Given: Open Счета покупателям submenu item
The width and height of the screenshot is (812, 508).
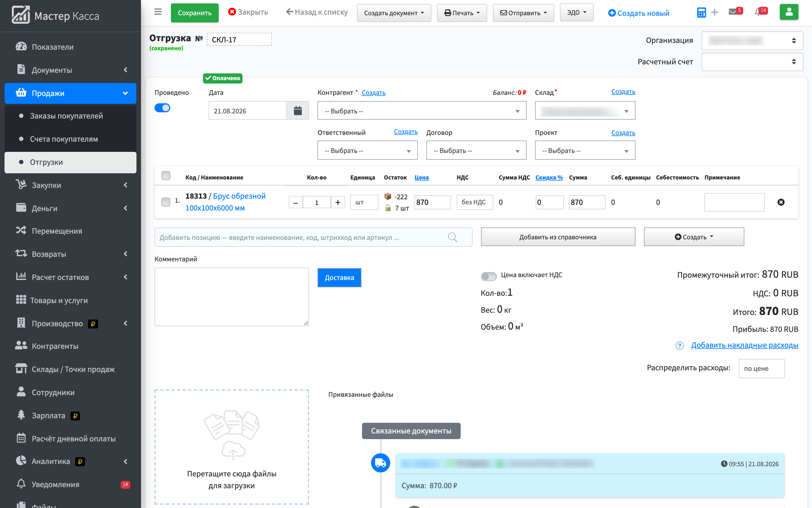Looking at the screenshot, I should click(x=70, y=139).
